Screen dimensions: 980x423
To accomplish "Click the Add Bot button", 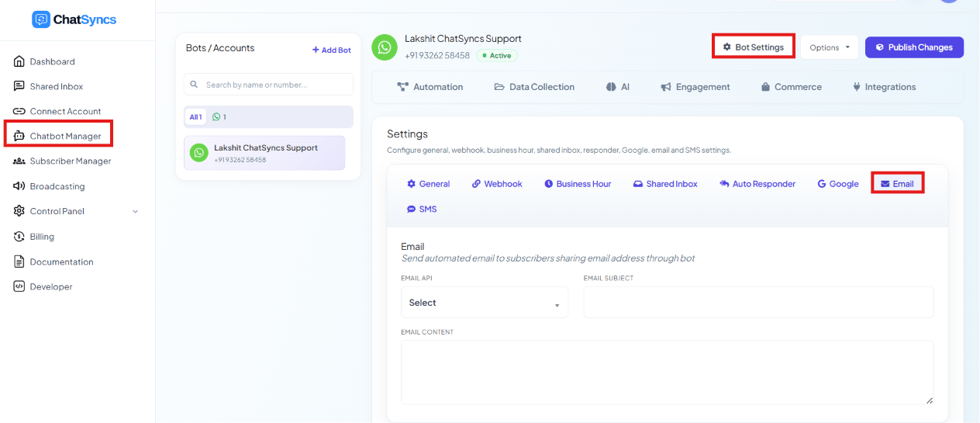I will [x=332, y=50].
